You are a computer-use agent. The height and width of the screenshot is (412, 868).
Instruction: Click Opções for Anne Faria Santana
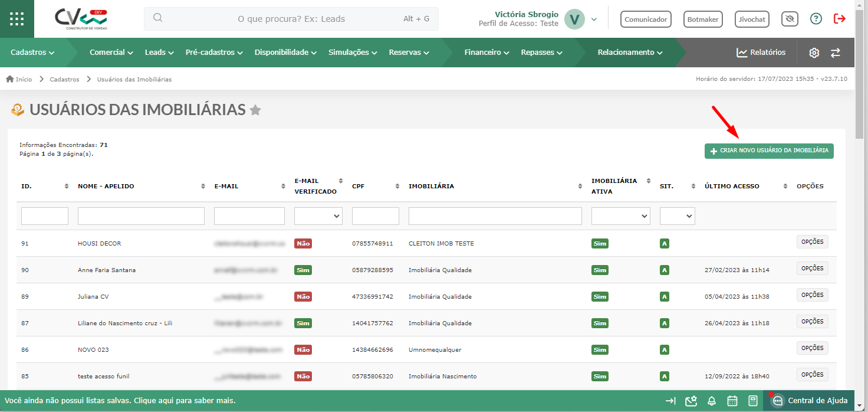coord(812,268)
